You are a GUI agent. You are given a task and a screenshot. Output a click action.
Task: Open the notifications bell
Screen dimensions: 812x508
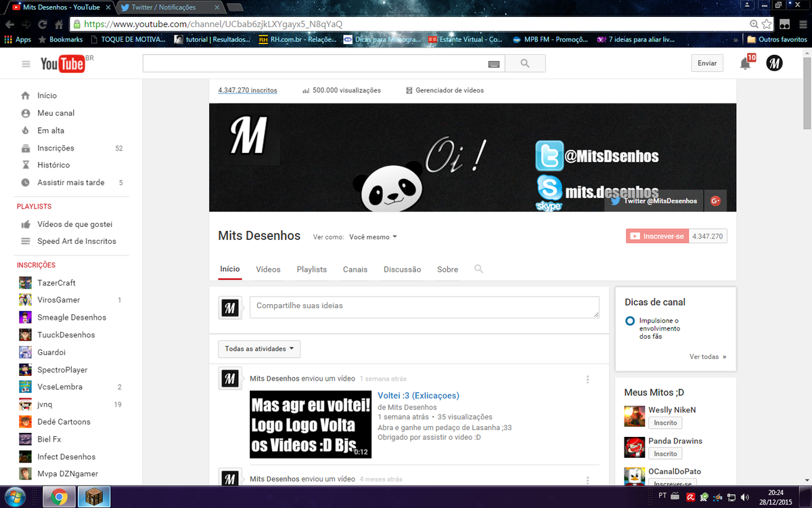(x=745, y=64)
